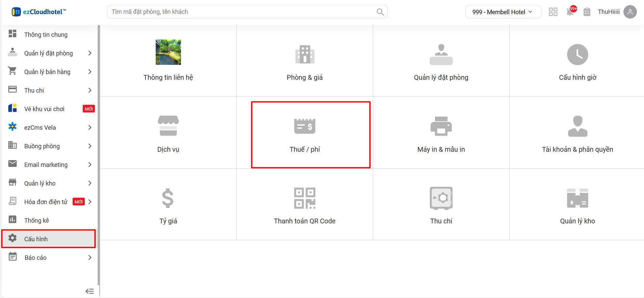Open the clipboard task icon in header

point(587,12)
